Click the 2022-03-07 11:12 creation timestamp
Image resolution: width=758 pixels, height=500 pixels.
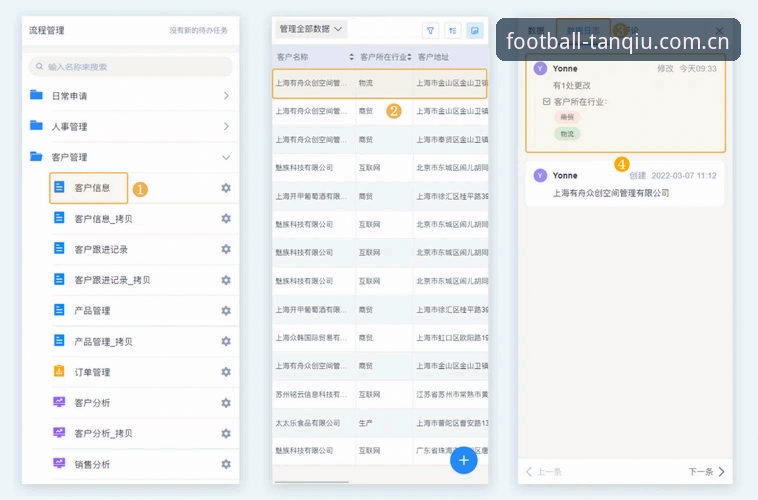[684, 176]
